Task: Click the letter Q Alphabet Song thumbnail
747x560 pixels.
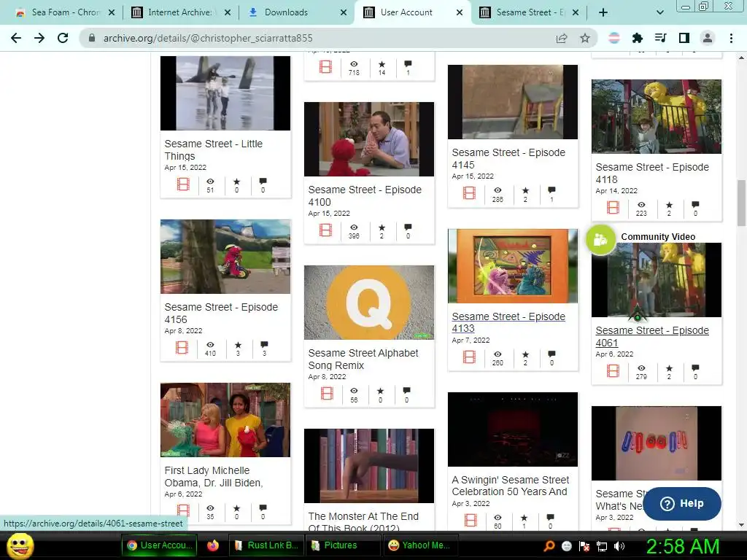Action: point(369,303)
